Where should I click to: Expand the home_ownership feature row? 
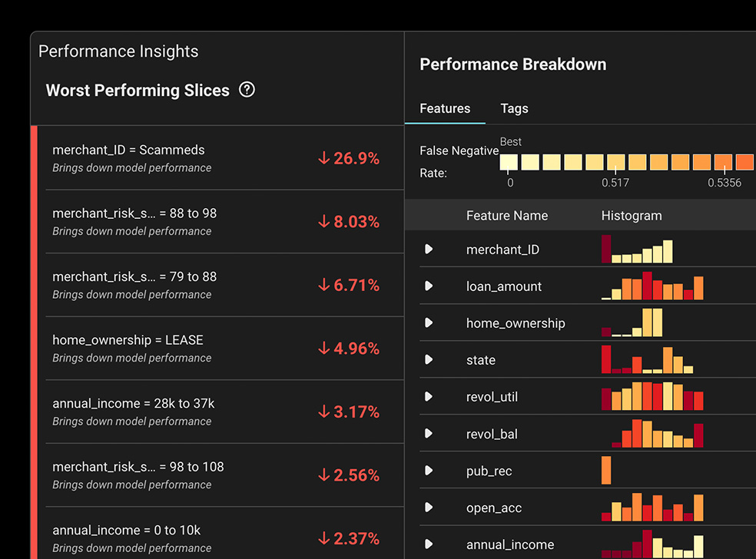pos(429,323)
